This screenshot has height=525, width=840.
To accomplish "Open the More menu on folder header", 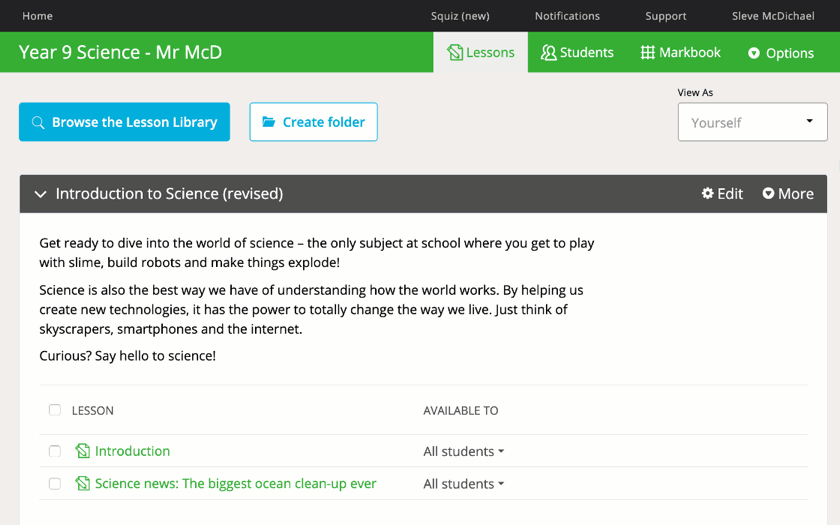I will 788,193.
